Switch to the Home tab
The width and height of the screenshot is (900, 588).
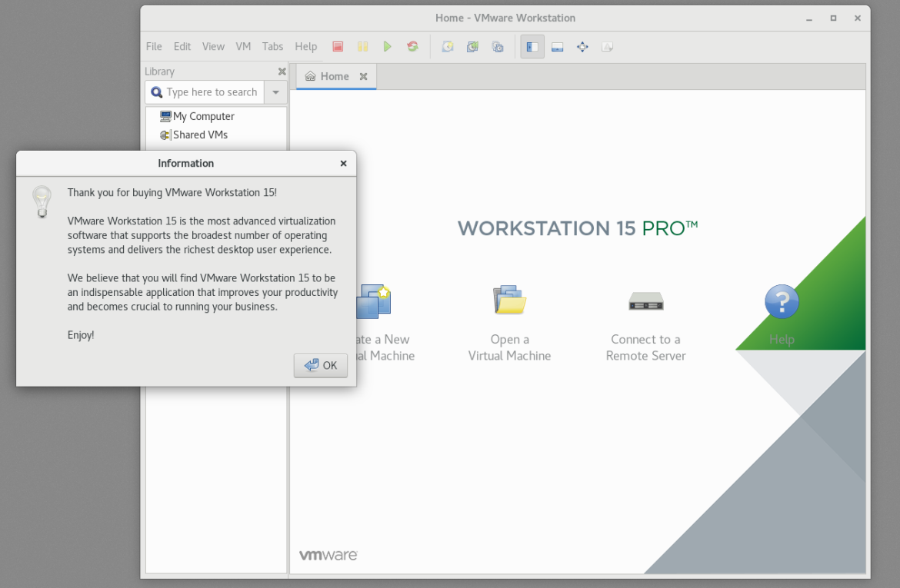click(334, 76)
